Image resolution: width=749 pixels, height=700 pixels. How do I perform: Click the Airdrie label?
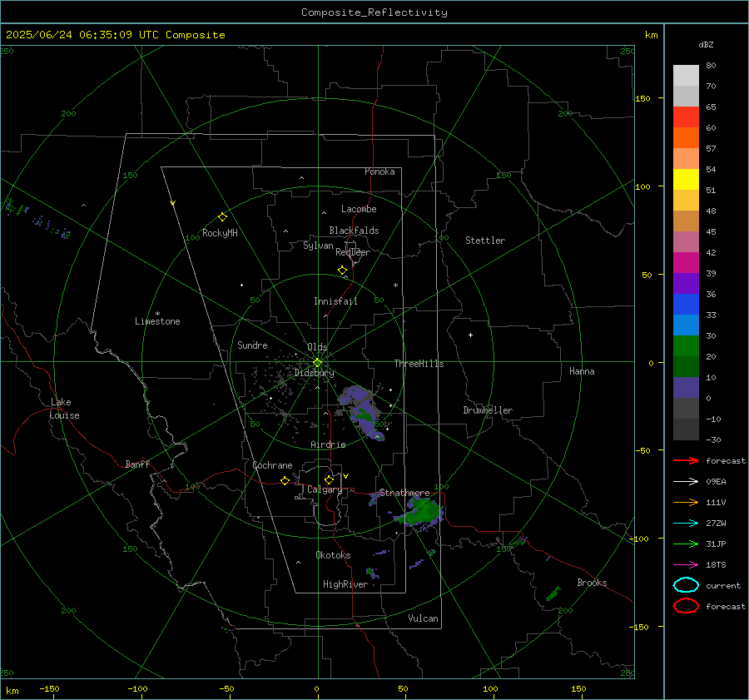[x=328, y=444]
